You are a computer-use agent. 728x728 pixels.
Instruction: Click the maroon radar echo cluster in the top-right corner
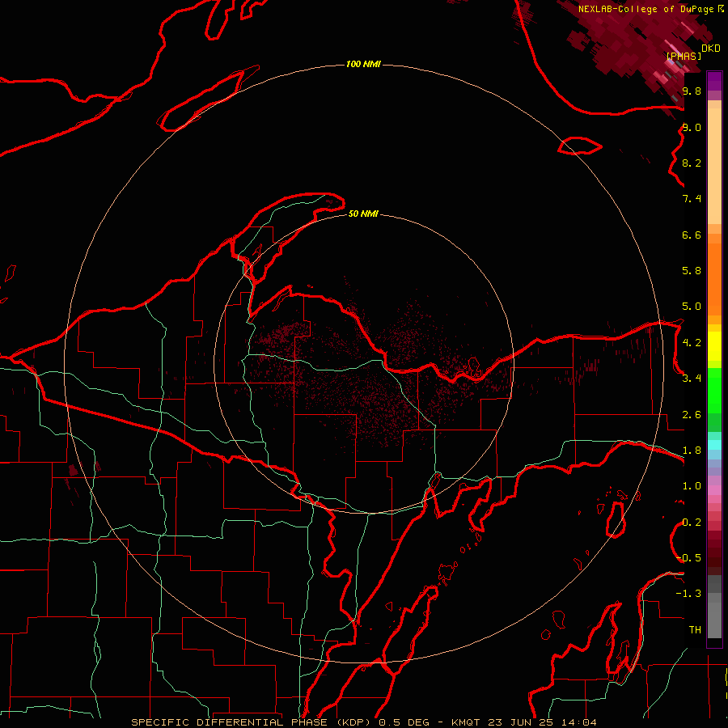(x=636, y=44)
